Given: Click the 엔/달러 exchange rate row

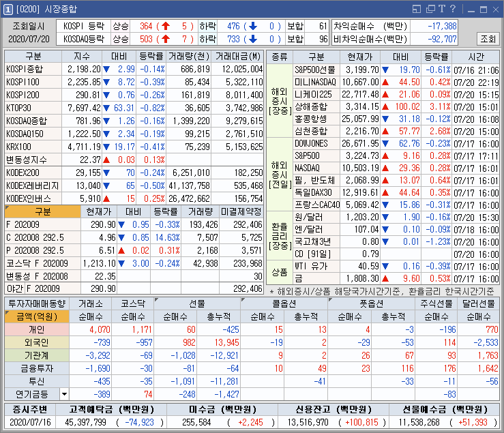Looking at the screenshot, I should 396,230.
